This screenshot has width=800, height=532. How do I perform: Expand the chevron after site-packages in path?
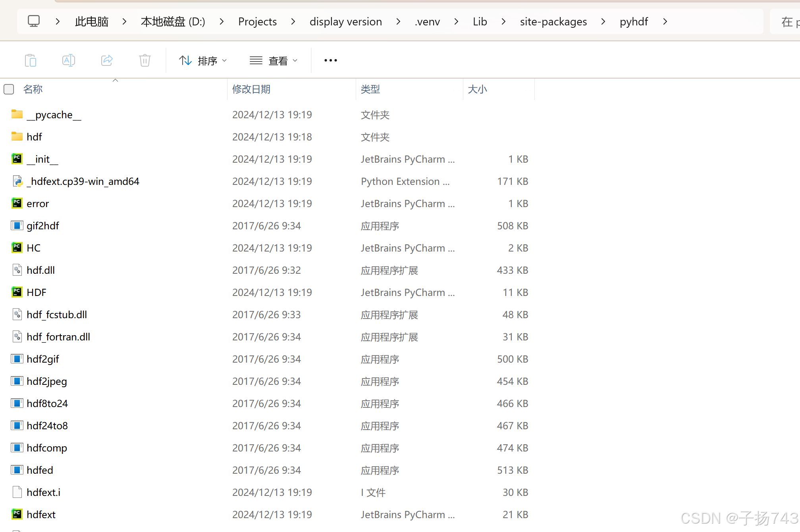[603, 21]
